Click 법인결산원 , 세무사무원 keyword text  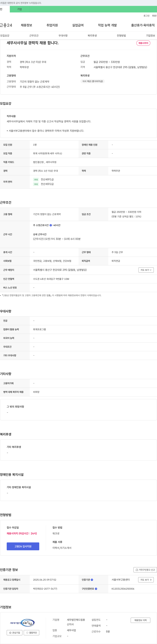coord(45,162)
